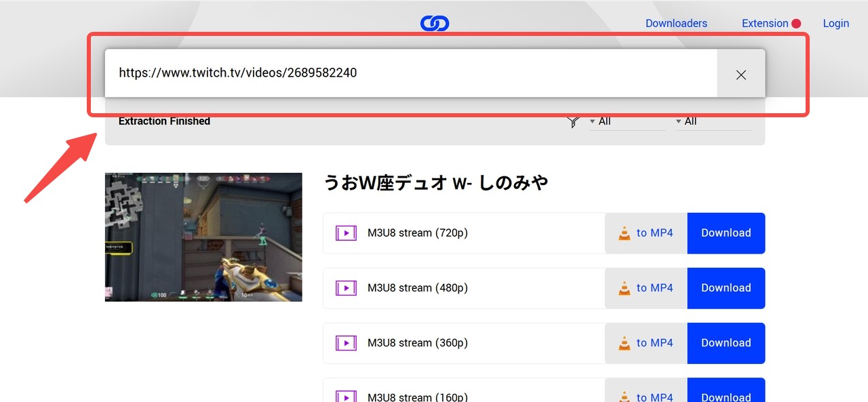Click the play icon beside M3U8 stream 720p
The height and width of the screenshot is (402, 868).
click(346, 233)
